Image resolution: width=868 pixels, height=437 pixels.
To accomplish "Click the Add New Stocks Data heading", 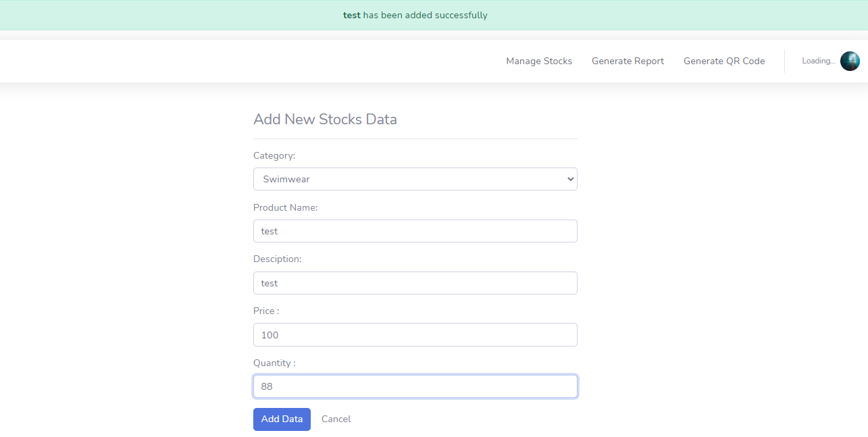I will (325, 119).
